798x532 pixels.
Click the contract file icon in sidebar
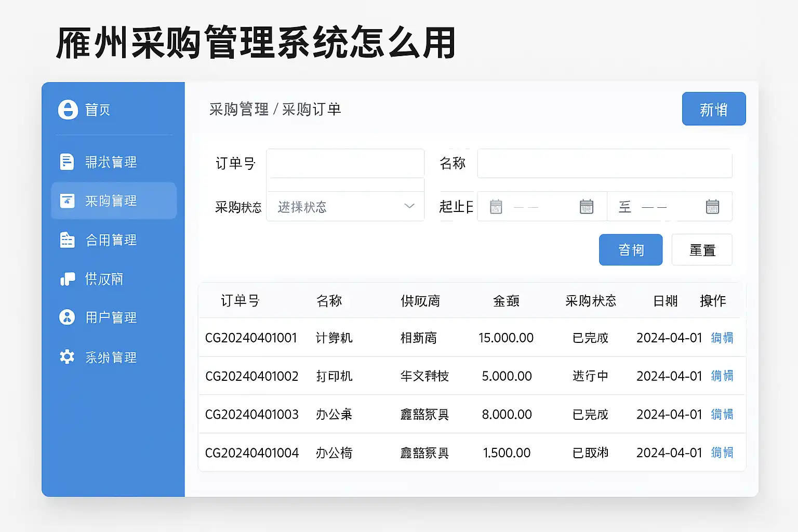tap(67, 240)
